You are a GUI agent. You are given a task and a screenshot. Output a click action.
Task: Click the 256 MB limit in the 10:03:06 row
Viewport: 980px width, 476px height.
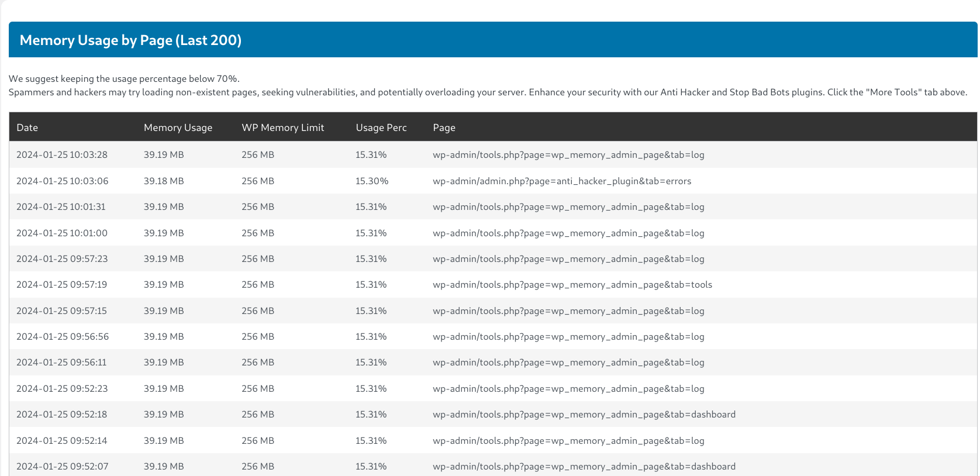click(258, 181)
